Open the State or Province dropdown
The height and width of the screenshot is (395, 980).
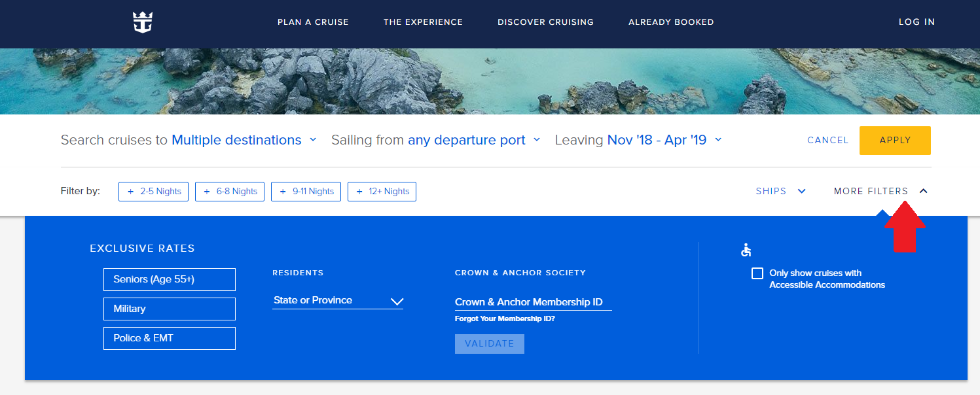pyautogui.click(x=338, y=300)
